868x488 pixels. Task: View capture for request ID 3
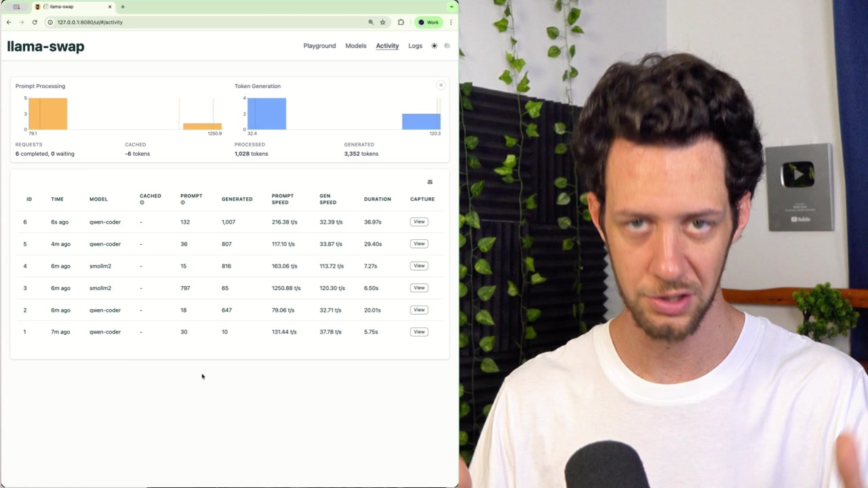[419, 288]
